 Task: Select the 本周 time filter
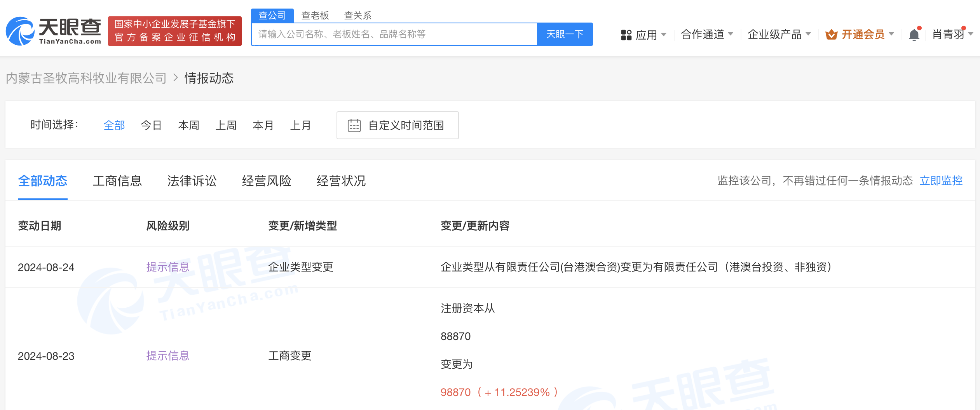click(188, 125)
